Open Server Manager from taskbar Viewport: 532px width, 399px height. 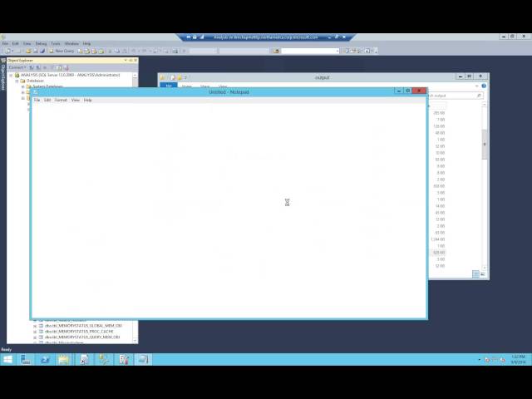26,359
